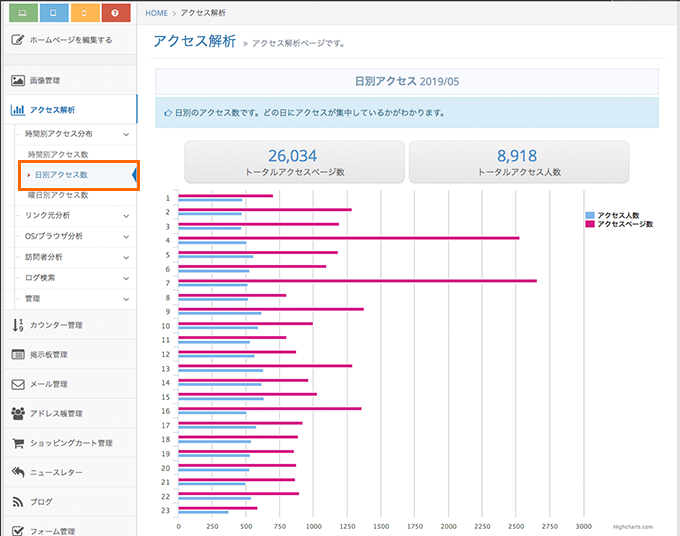Expand the 訪問者分析 chevron
Screen dimensions: 680x536
(126, 258)
